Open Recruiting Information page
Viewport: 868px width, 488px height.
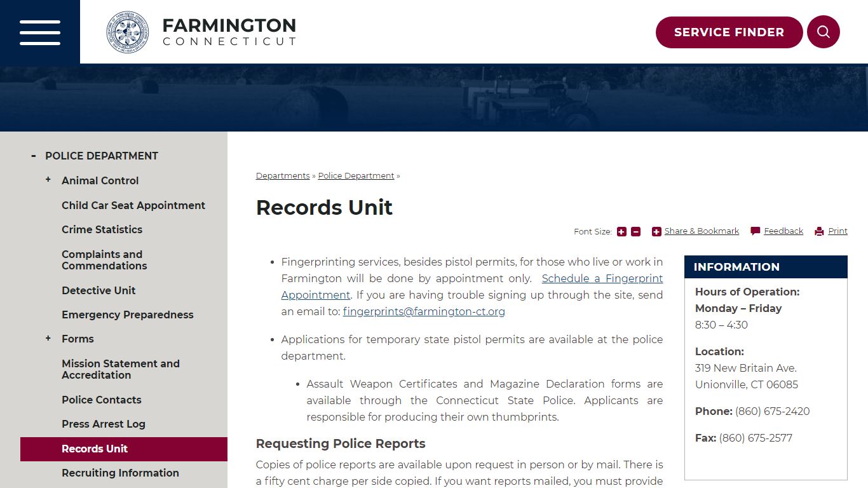pos(120,473)
